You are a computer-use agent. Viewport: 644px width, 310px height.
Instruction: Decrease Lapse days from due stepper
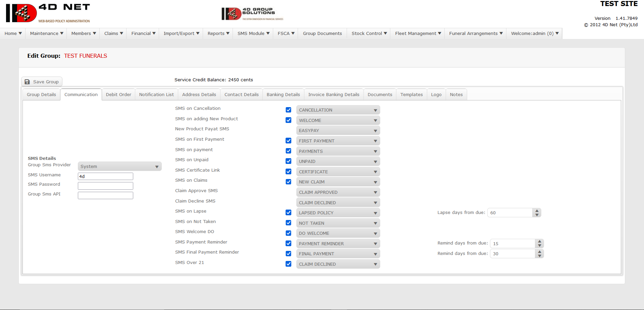click(x=537, y=215)
